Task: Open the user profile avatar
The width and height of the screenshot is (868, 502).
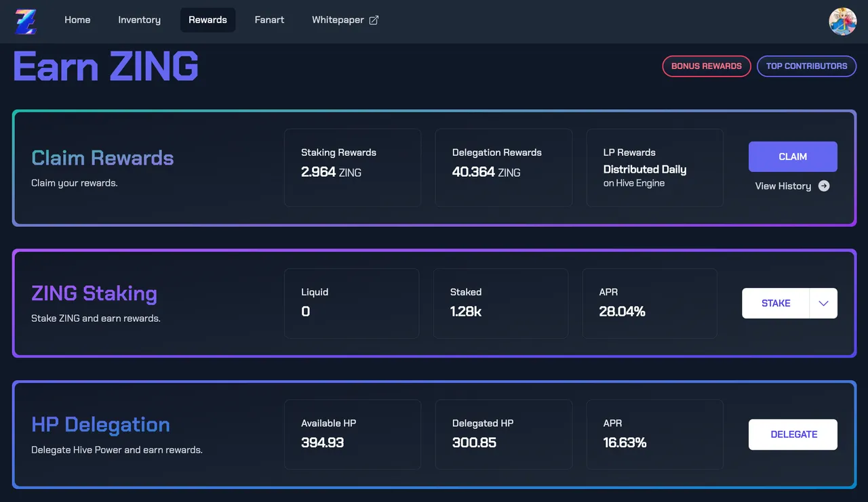Action: point(842,21)
